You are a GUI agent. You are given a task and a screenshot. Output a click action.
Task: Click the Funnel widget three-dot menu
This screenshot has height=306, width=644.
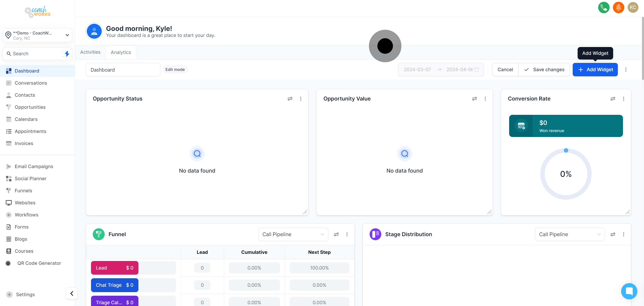click(x=347, y=234)
